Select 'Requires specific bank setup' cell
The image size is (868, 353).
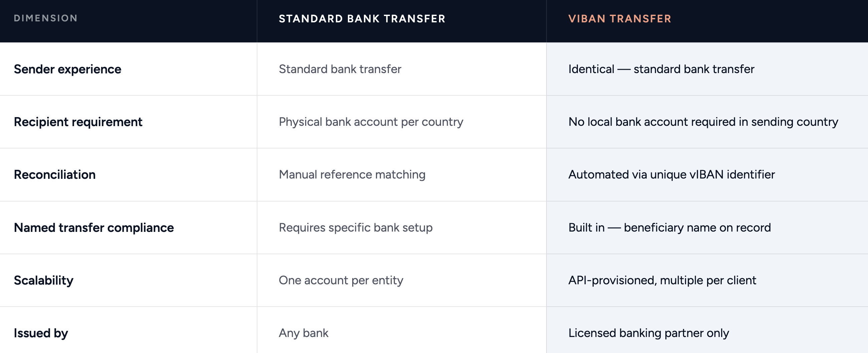pos(356,228)
